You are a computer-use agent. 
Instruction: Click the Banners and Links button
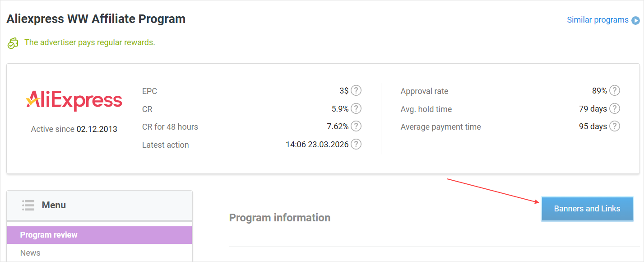tap(587, 209)
